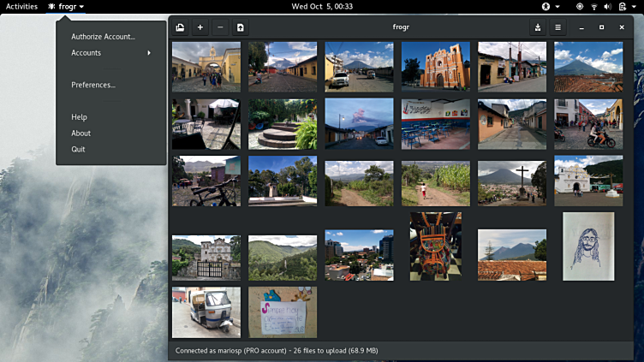
Task: Choose Preferences... from the app menu
Action: [x=93, y=85]
